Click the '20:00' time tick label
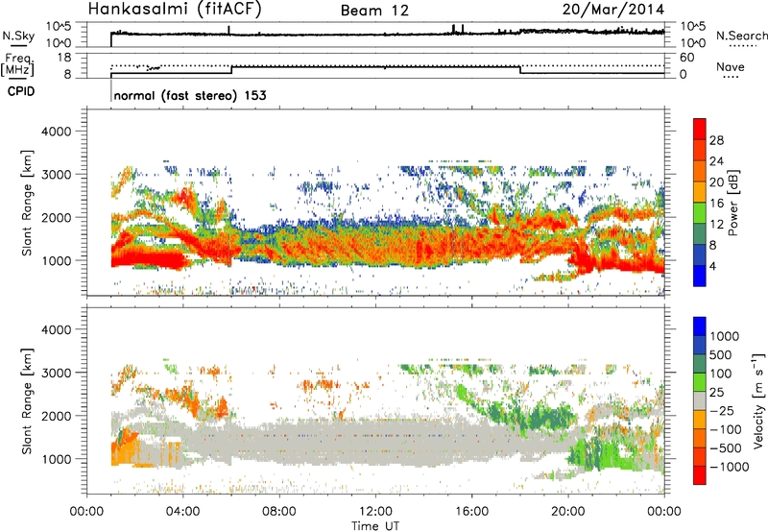This screenshot has height=532, width=768. tap(567, 512)
